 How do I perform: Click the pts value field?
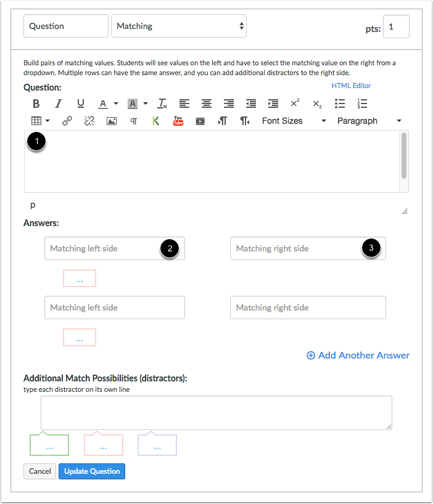coord(396,26)
